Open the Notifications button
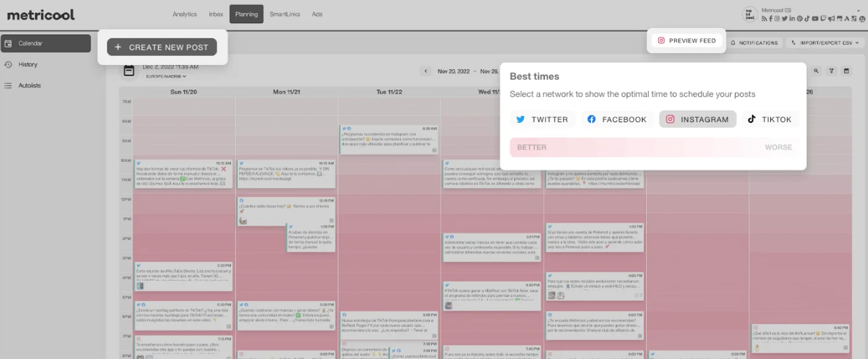The height and width of the screenshot is (359, 868). (x=754, y=43)
